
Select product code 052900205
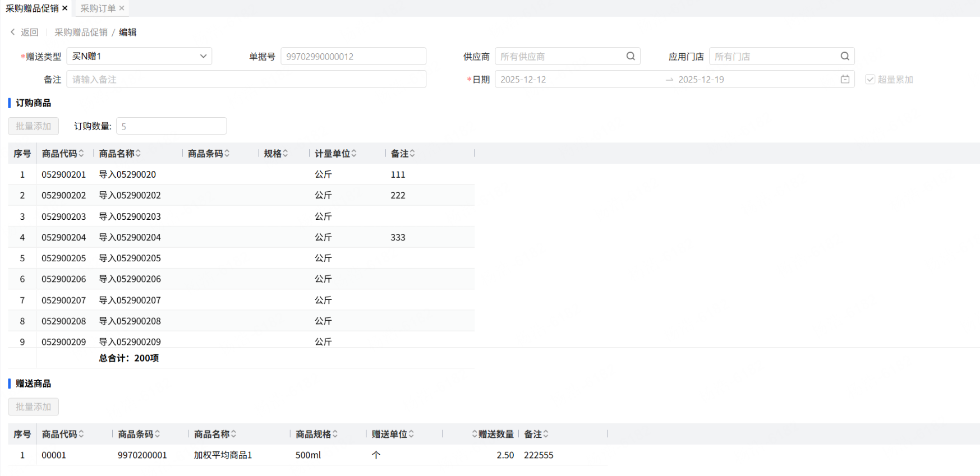[64, 258]
